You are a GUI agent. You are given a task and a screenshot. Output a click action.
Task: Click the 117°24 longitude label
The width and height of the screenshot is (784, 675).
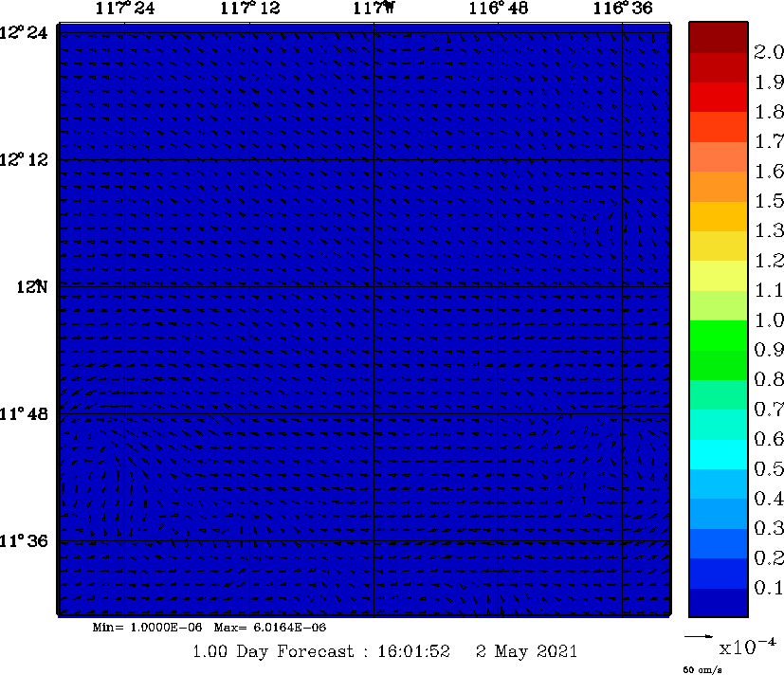[125, 9]
